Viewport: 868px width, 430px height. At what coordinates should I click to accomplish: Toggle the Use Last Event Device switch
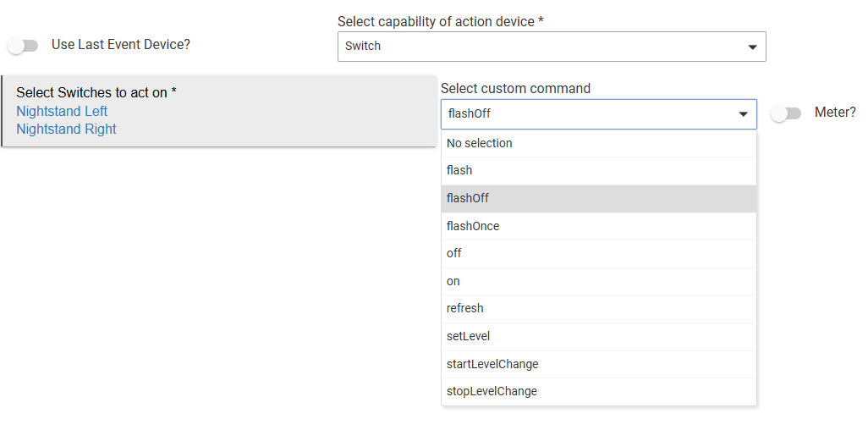(x=24, y=46)
